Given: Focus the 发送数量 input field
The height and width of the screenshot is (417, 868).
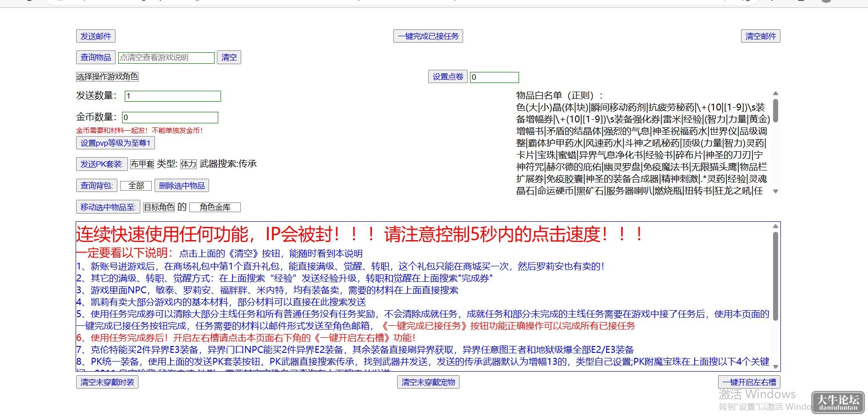Looking at the screenshot, I should point(173,96).
